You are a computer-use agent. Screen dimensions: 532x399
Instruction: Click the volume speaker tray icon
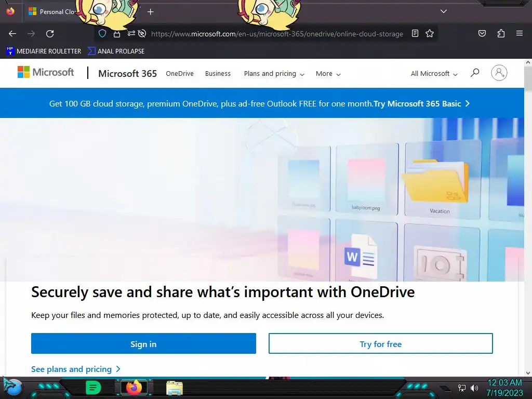[474, 388]
